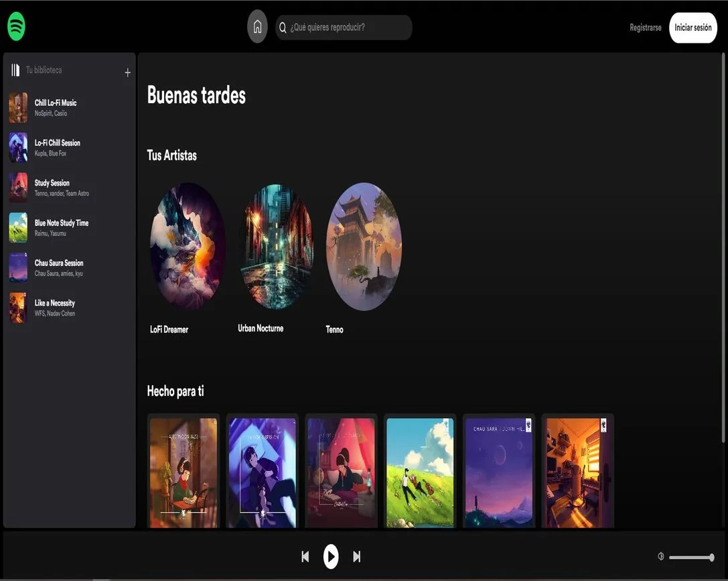Viewport: 728px width, 581px height.
Task: Open green meadow and clouds album card
Action: [x=420, y=472]
